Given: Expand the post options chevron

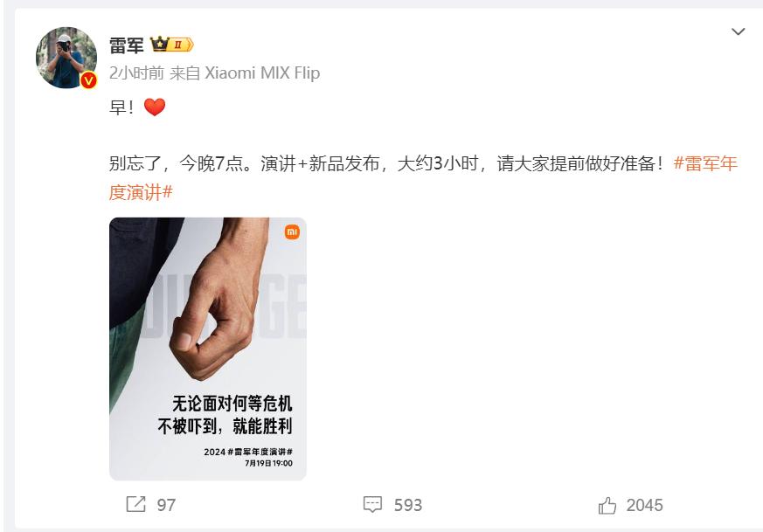Looking at the screenshot, I should (739, 31).
